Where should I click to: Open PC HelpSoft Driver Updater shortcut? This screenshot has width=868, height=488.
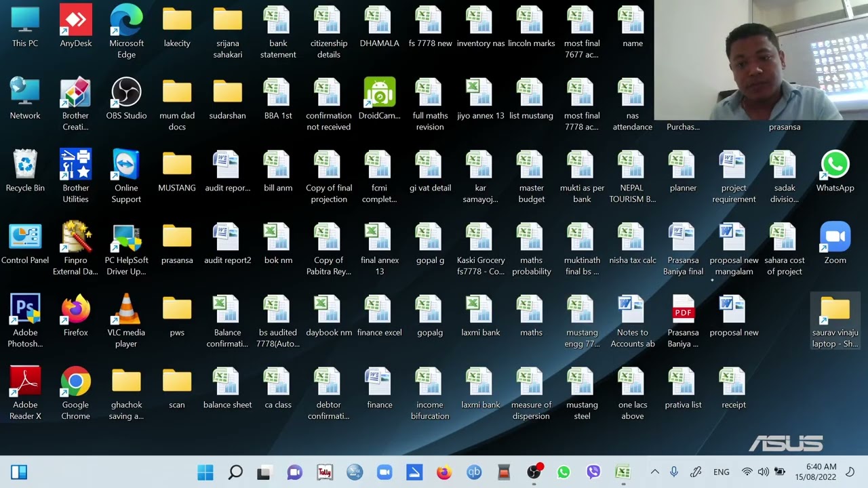(x=126, y=249)
